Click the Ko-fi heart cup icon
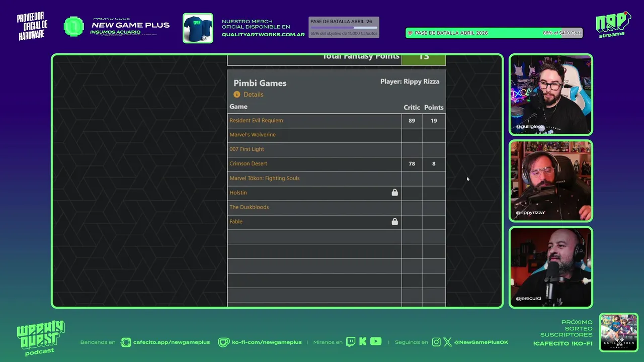Image resolution: width=644 pixels, height=362 pixels. tap(223, 342)
